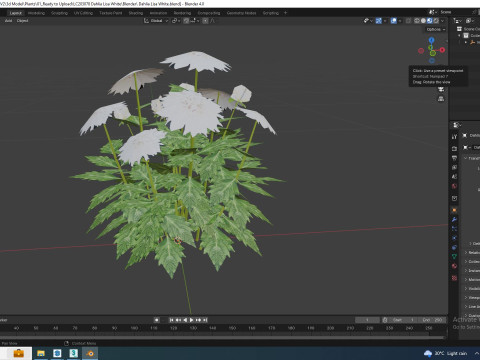Toggle camera view button in viewport
This screenshot has height=360, width=480.
441,89
